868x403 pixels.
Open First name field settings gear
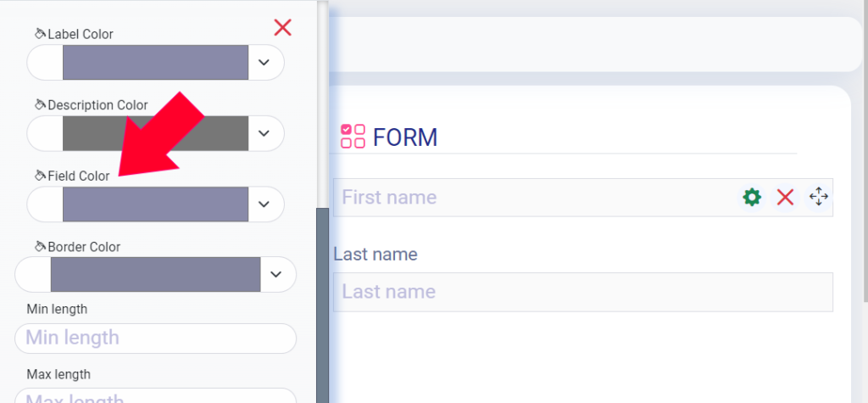[x=752, y=197]
